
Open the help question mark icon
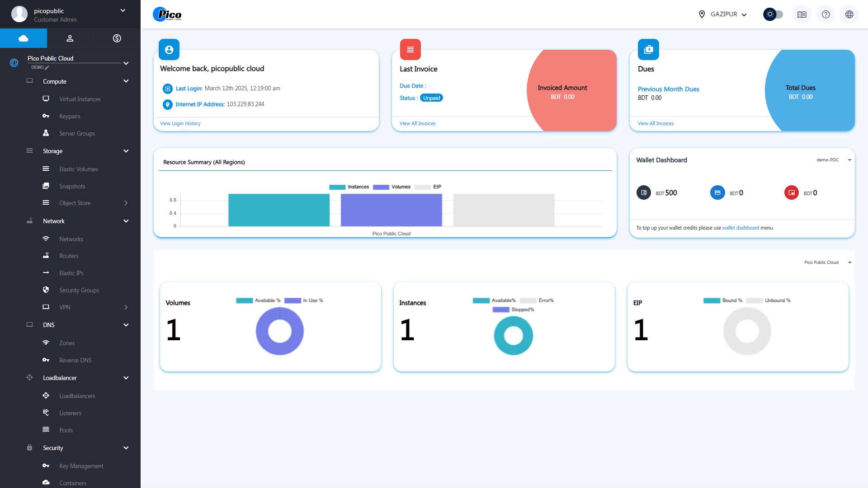(826, 14)
